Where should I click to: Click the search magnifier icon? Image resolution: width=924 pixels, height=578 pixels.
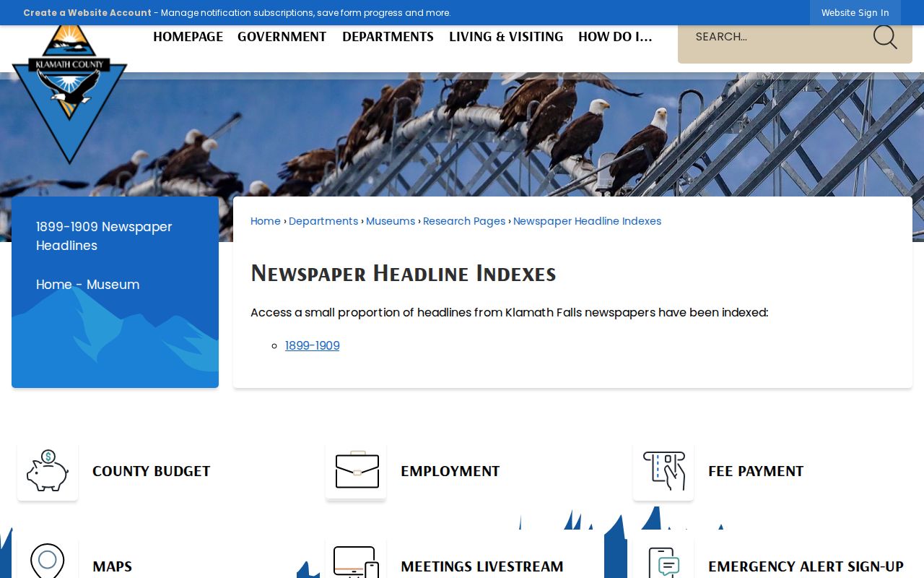tap(885, 37)
